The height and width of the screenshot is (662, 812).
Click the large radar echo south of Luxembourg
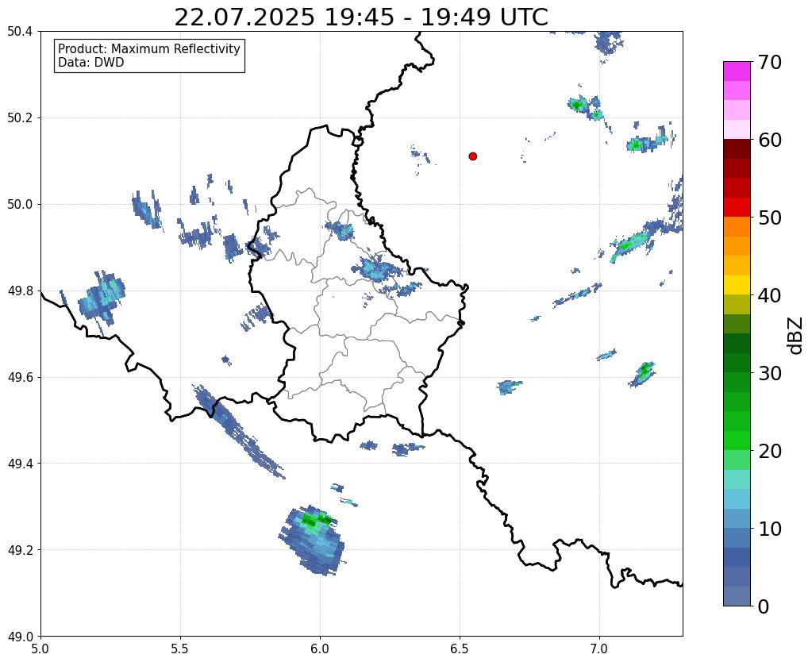click(x=314, y=541)
